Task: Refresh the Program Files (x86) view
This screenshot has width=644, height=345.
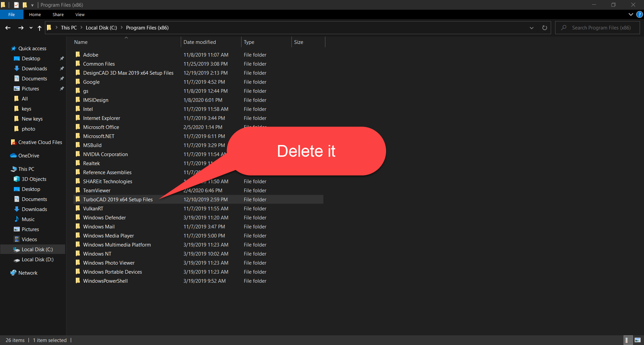Action: coord(544,28)
